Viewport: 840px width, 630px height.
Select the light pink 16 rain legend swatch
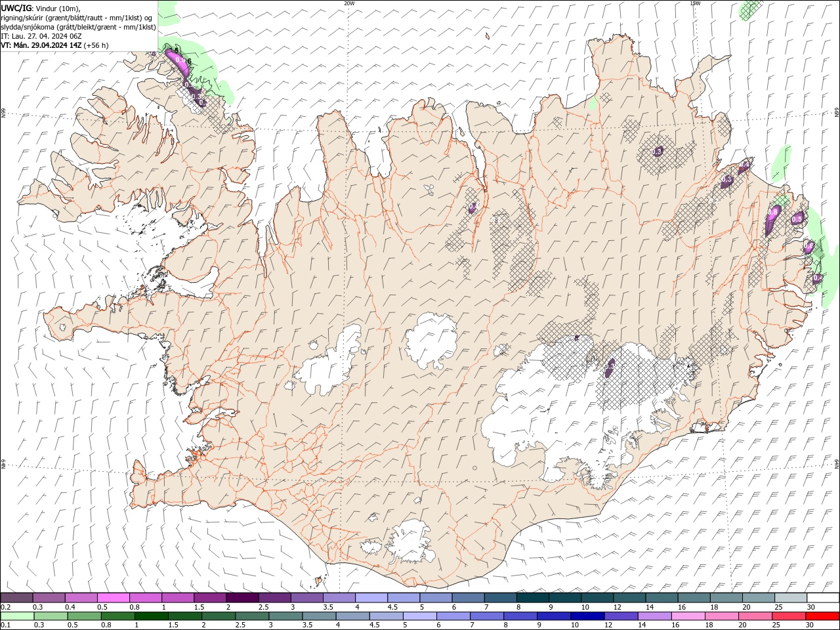(x=688, y=616)
